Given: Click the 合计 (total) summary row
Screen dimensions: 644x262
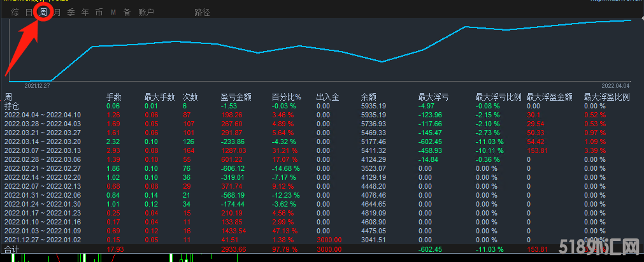Looking at the screenshot, I should coord(12,249).
